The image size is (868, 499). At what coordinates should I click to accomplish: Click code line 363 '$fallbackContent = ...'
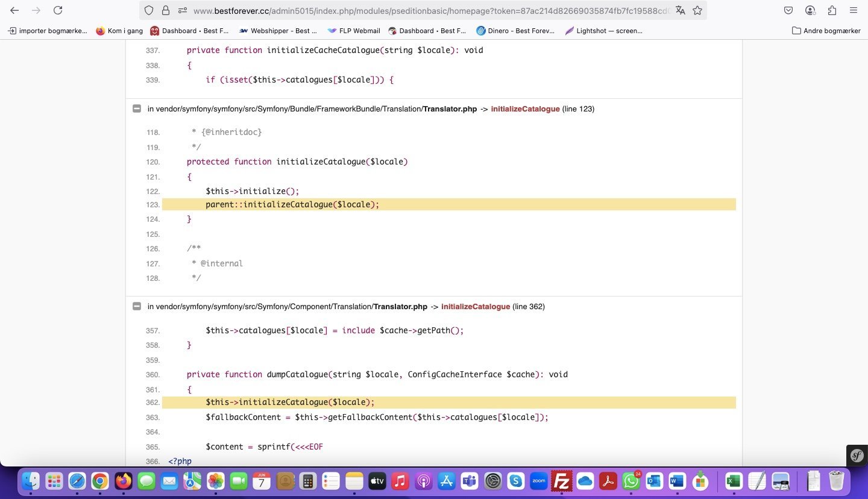(x=377, y=418)
